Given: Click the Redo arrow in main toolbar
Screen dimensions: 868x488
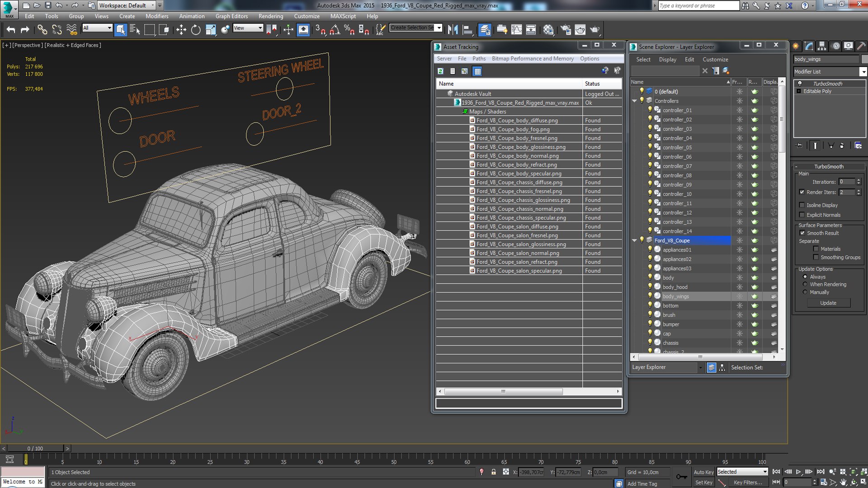Looking at the screenshot, I should [x=25, y=30].
